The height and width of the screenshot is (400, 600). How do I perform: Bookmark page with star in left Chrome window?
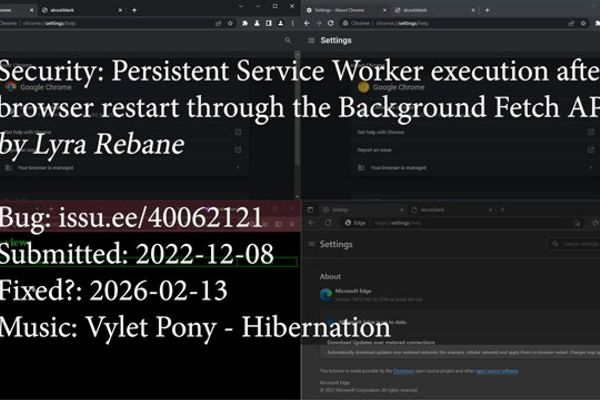coord(230,23)
